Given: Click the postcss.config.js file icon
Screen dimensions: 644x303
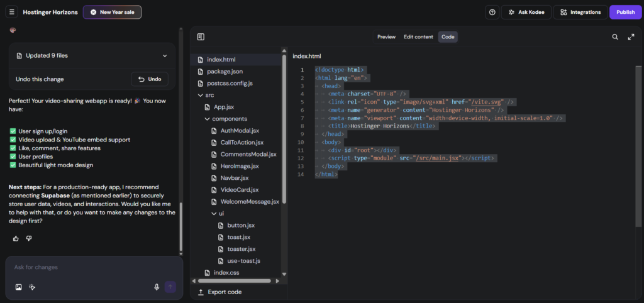Looking at the screenshot, I should click(x=201, y=84).
